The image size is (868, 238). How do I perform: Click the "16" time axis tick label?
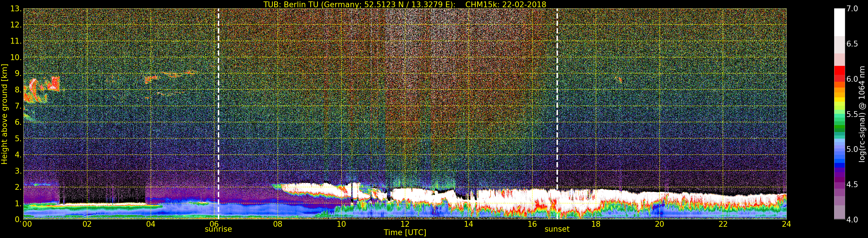pyautogui.click(x=532, y=224)
